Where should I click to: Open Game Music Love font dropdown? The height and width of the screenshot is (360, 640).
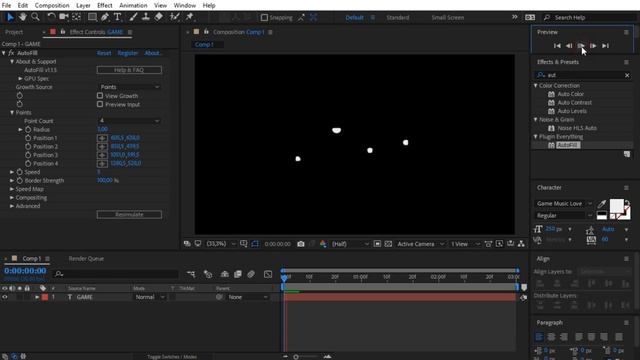563,203
